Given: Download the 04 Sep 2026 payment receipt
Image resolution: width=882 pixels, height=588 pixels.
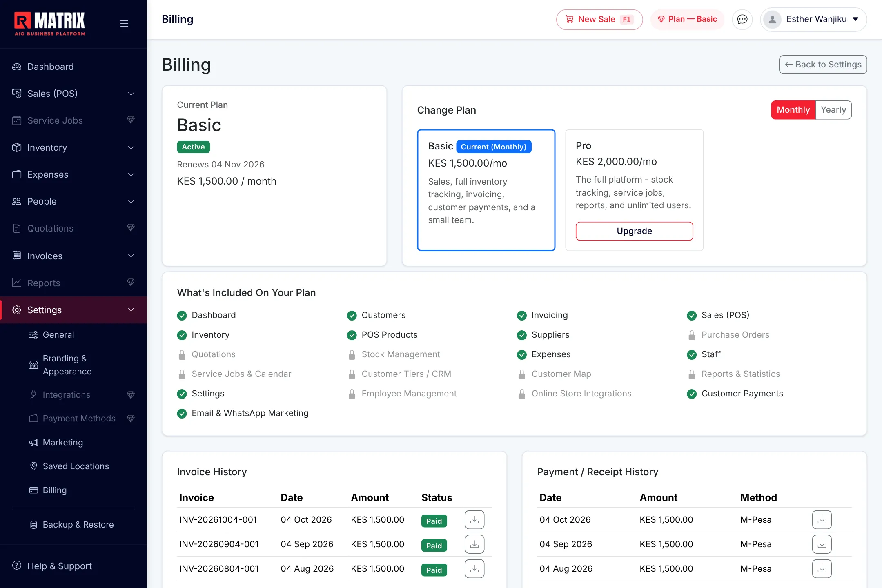Looking at the screenshot, I should [822, 544].
